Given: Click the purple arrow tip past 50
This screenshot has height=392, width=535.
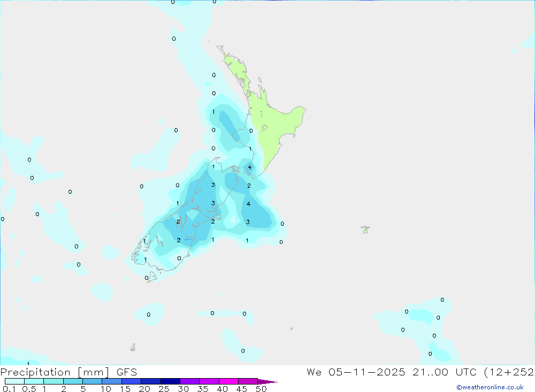Looking at the screenshot, I should coord(267,381).
